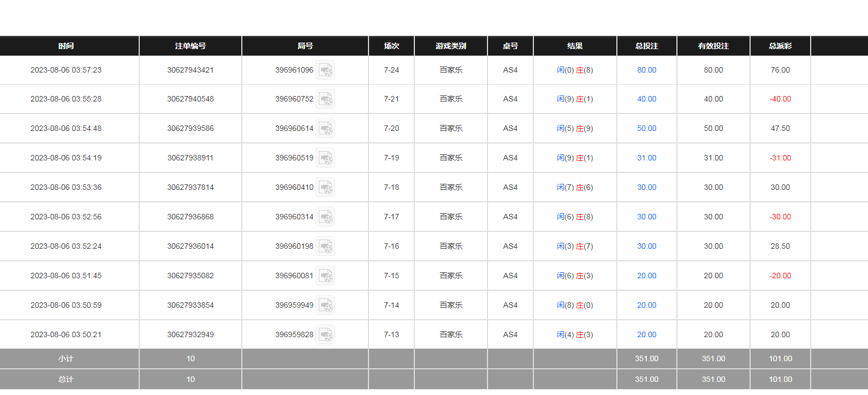This screenshot has height=395, width=868.
Task: Open the 40.00 total bet link
Action: click(x=646, y=99)
